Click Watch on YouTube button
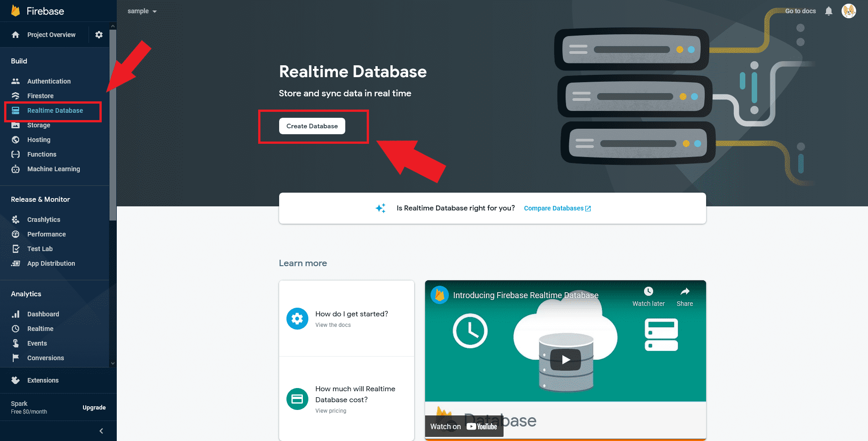 click(463, 426)
